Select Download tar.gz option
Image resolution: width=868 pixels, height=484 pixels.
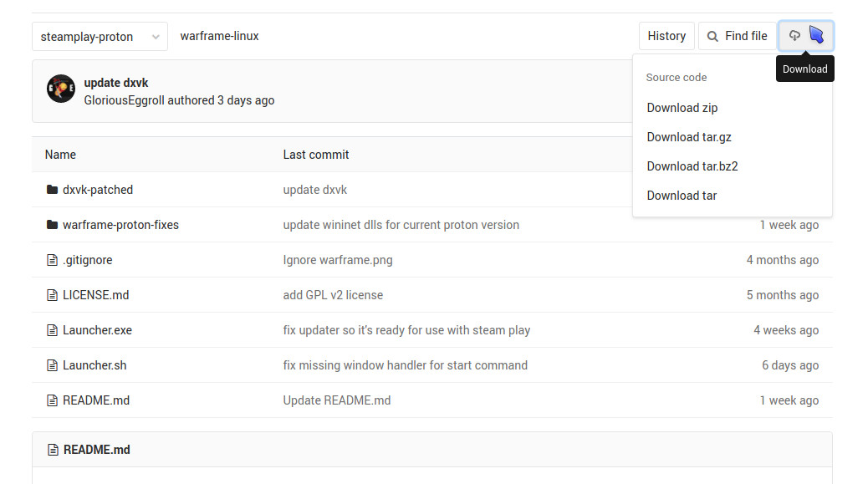pos(689,137)
